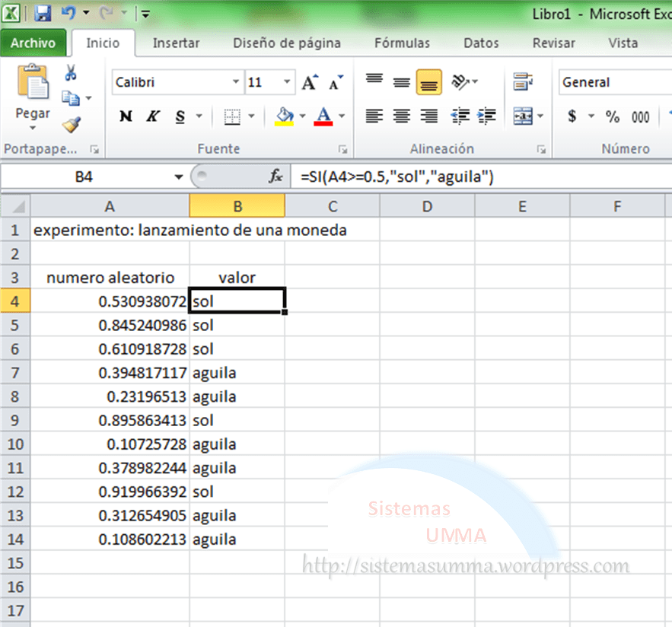Screen dimensions: 672x627
Task: Open the Fuente group dialog launcher
Action: point(343,149)
